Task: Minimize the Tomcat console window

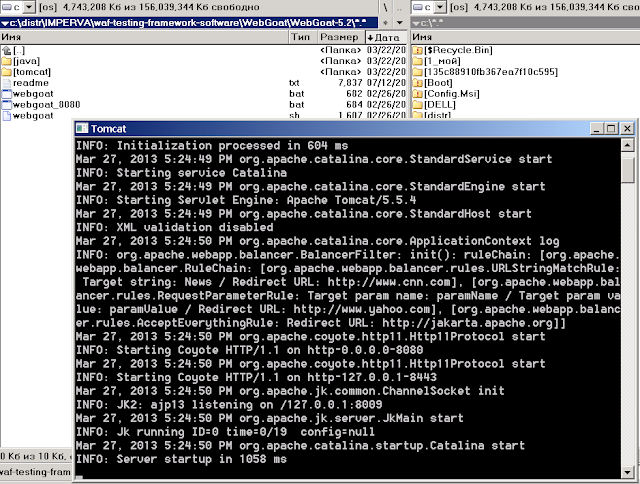Action: click(x=597, y=129)
